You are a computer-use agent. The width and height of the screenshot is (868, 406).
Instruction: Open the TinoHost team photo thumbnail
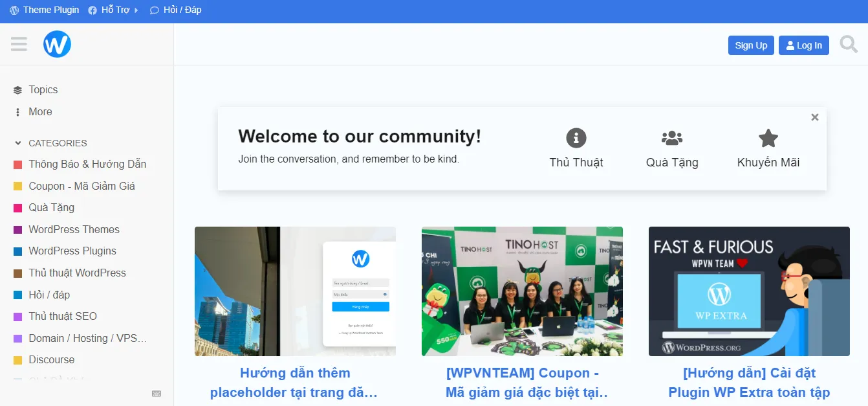pyautogui.click(x=522, y=291)
